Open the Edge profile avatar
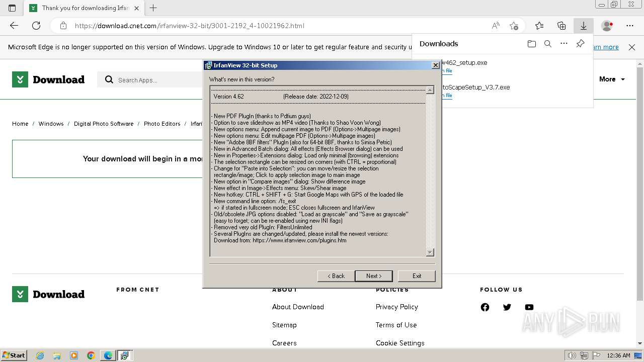This screenshot has height=362, width=644. pyautogui.click(x=607, y=26)
